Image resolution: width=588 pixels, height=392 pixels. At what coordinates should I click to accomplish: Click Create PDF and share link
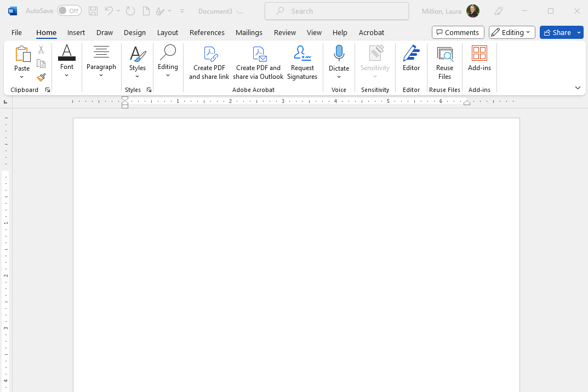coord(209,63)
